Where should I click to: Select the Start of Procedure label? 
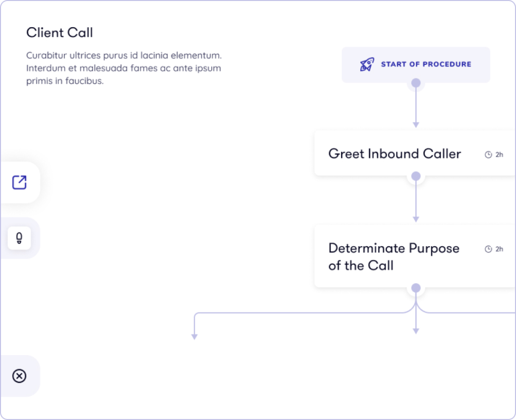426,64
